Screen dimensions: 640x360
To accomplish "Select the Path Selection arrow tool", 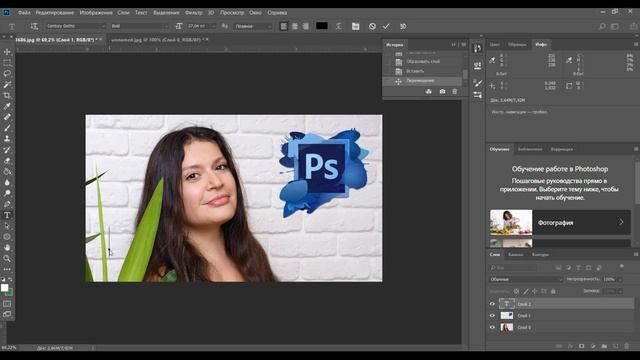I will click(7, 226).
